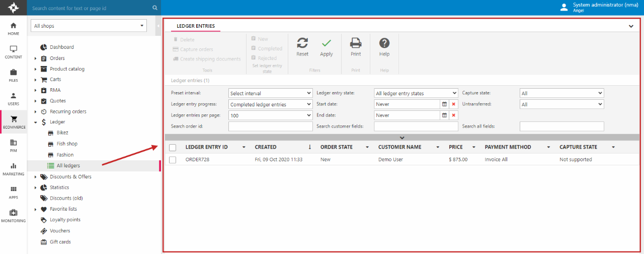Clear the End date with red X
The image size is (644, 254).
click(453, 115)
